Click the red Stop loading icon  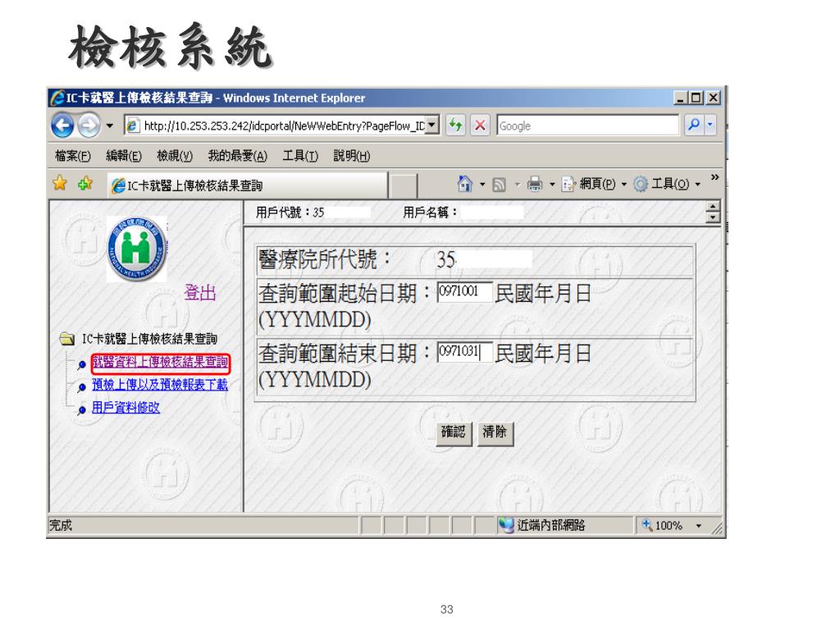pyautogui.click(x=480, y=126)
